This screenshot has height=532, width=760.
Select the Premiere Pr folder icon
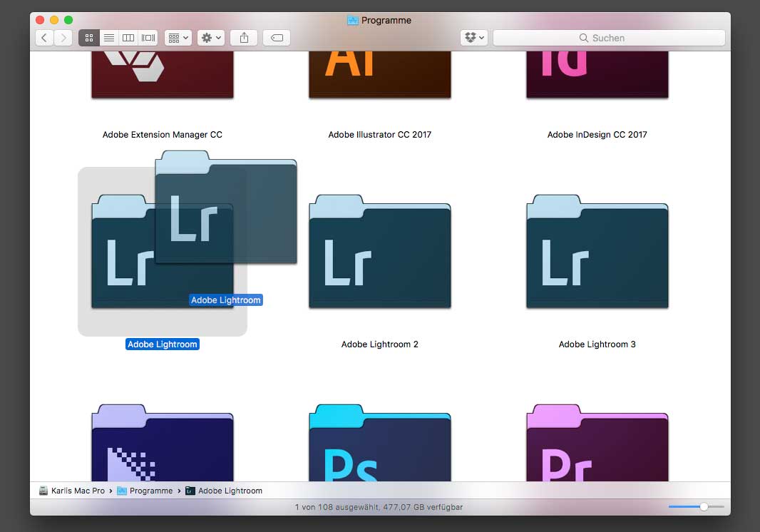coord(597,443)
